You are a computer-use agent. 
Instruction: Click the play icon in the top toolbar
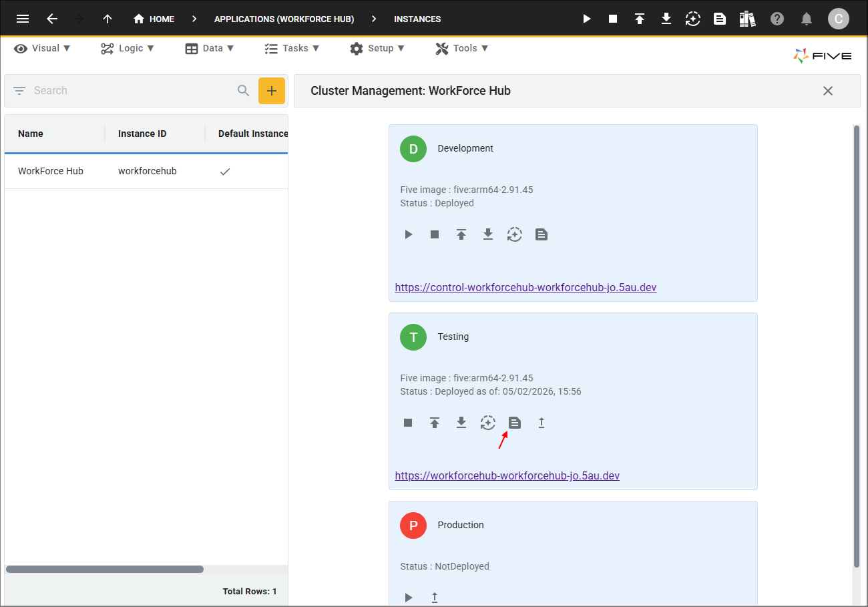(x=587, y=19)
